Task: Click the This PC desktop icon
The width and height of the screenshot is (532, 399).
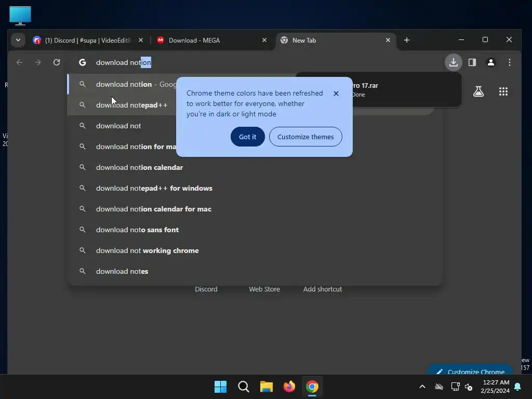Action: pyautogui.click(x=20, y=16)
